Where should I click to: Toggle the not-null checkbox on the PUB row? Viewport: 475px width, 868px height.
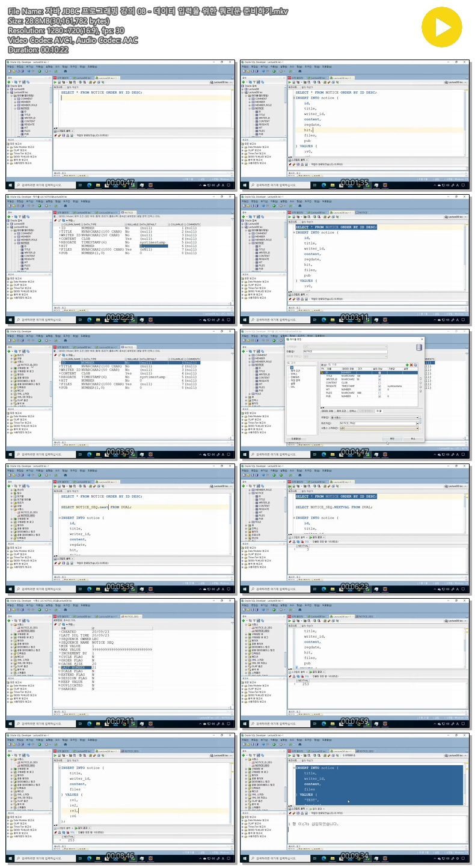tap(379, 396)
